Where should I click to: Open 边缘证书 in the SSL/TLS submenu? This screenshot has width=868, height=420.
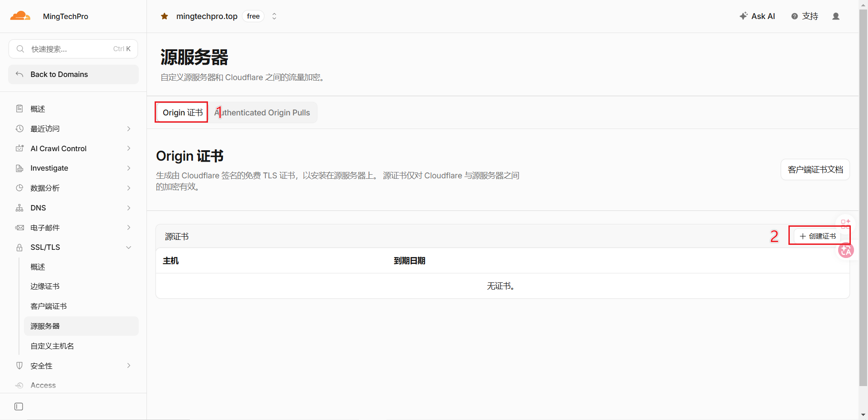click(45, 286)
